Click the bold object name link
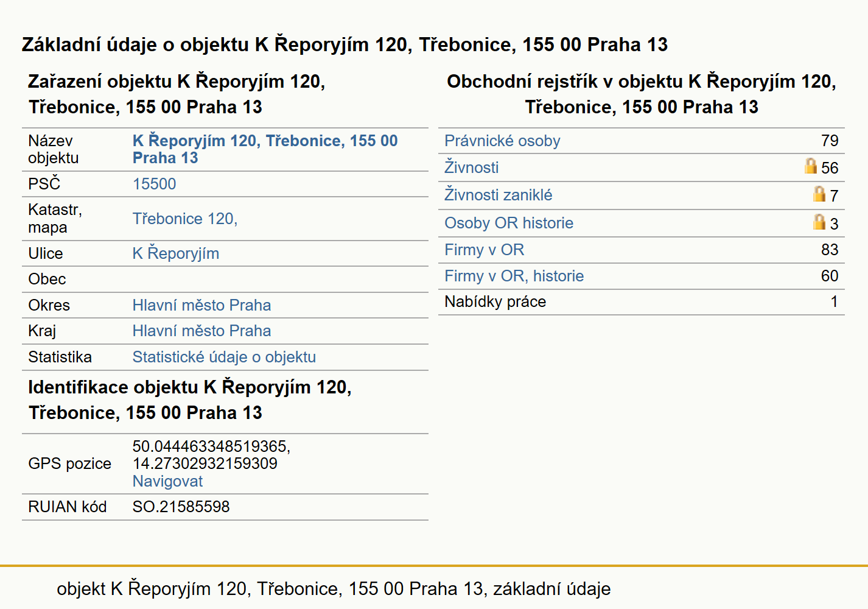The width and height of the screenshot is (868, 609). click(x=265, y=149)
